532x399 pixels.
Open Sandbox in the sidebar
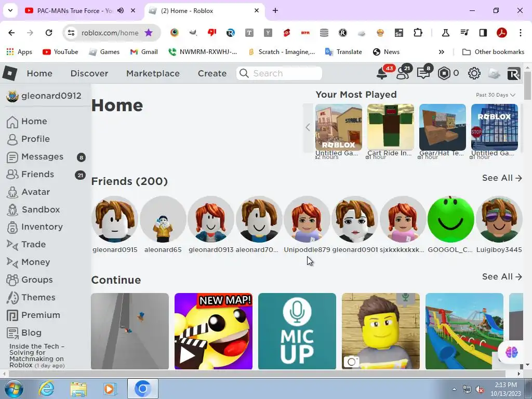[x=41, y=209]
